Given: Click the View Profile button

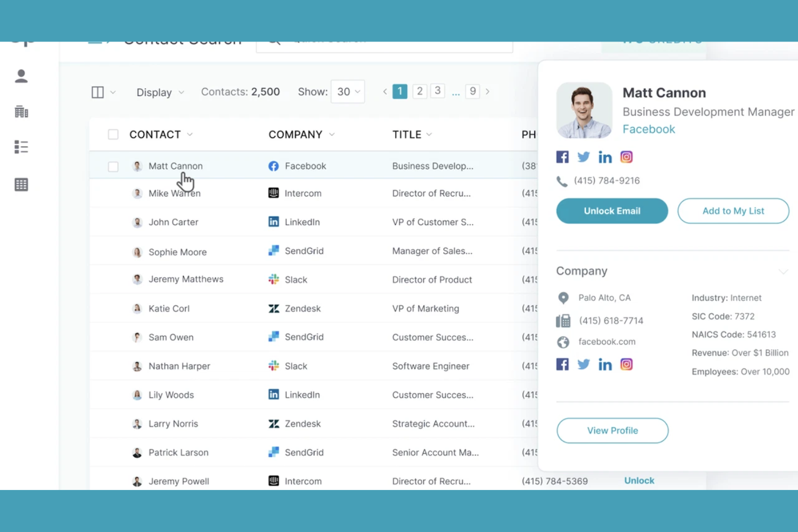Looking at the screenshot, I should pyautogui.click(x=613, y=431).
